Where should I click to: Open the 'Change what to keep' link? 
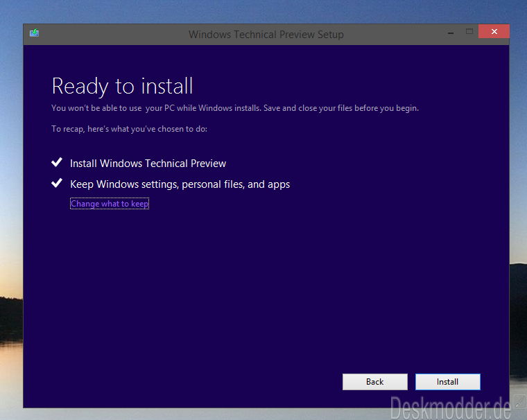110,204
